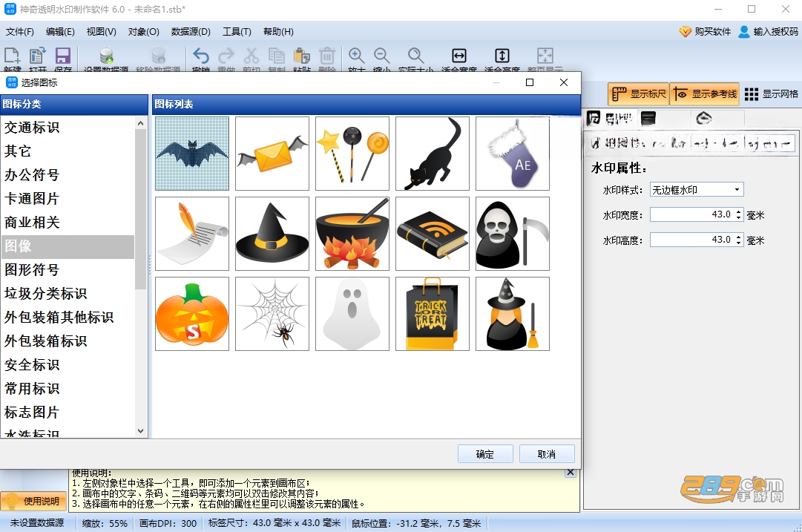Select the Trick or Treat bag thumbnail
Viewport: 802px width, 532px height.
click(433, 314)
